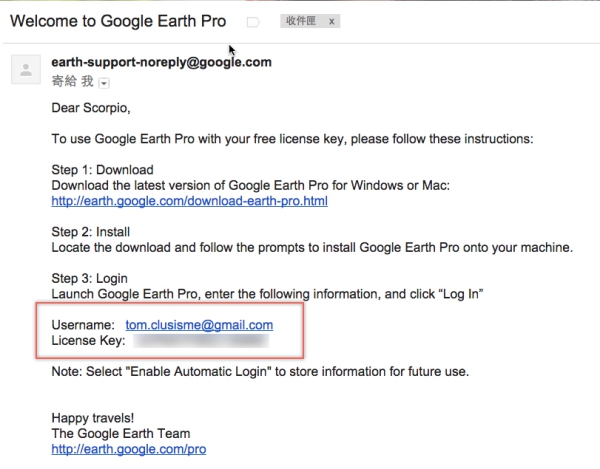Image resolution: width=600 pixels, height=469 pixels.
Task: Click the "Step 3: Login" heading text
Action: pyautogui.click(x=89, y=278)
